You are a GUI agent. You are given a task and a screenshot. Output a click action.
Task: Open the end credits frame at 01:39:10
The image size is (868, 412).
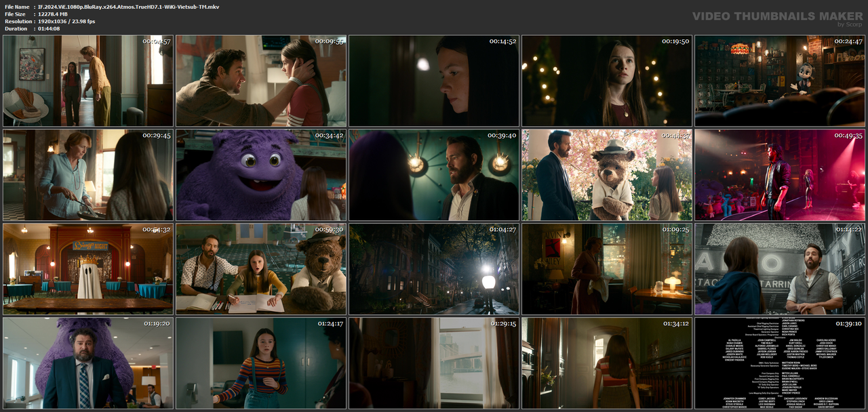pos(780,363)
